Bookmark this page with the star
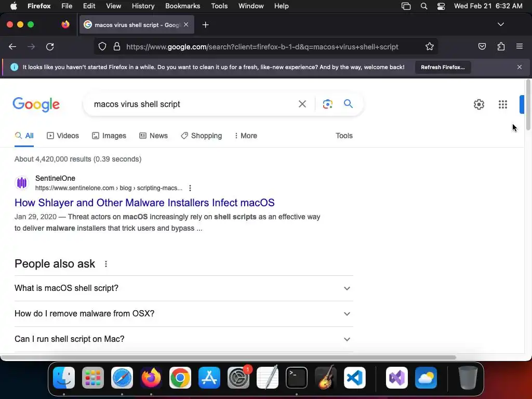The image size is (532, 399). point(430,47)
